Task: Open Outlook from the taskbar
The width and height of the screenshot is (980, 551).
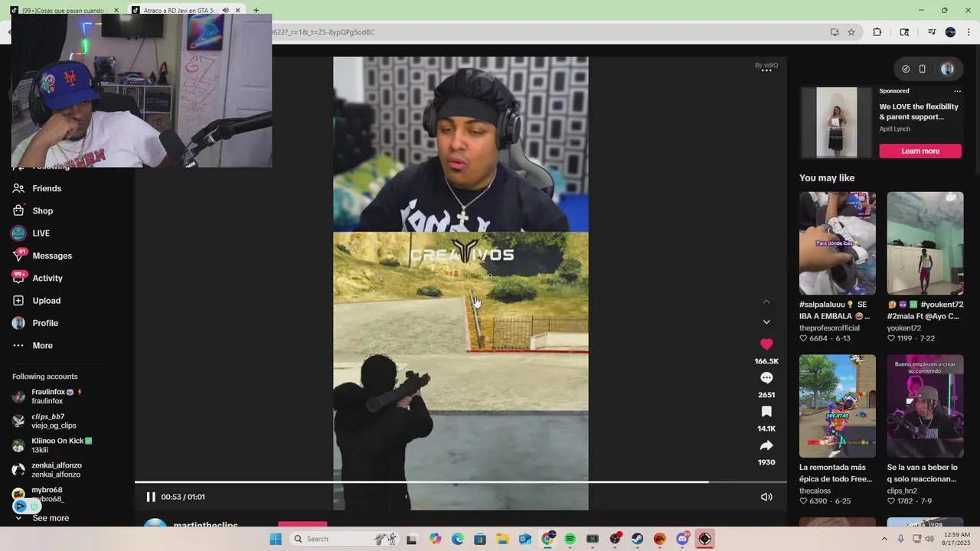Action: (525, 539)
